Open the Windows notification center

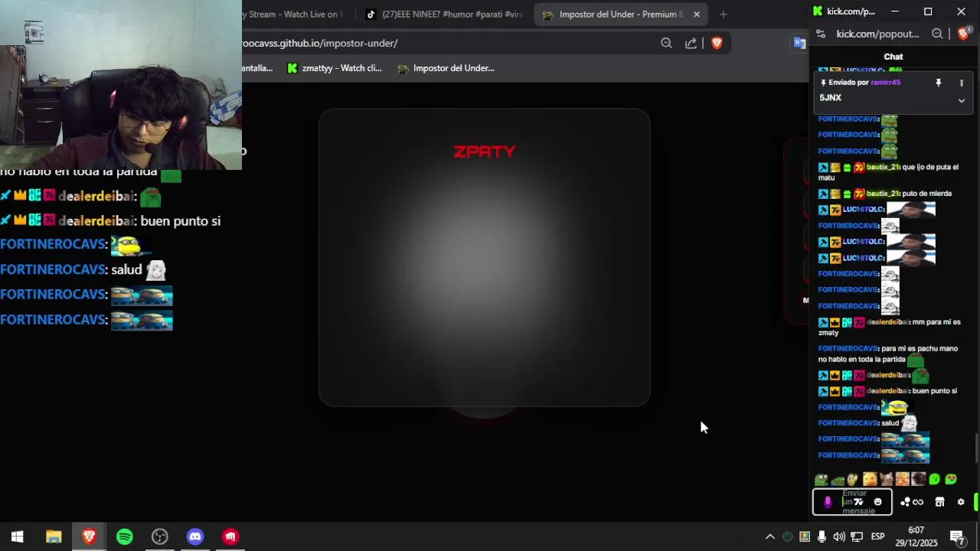957,536
